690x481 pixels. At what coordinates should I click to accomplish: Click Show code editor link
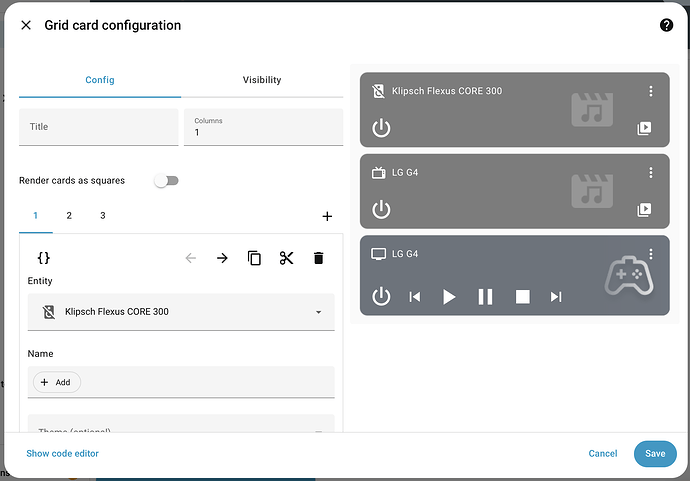click(62, 453)
